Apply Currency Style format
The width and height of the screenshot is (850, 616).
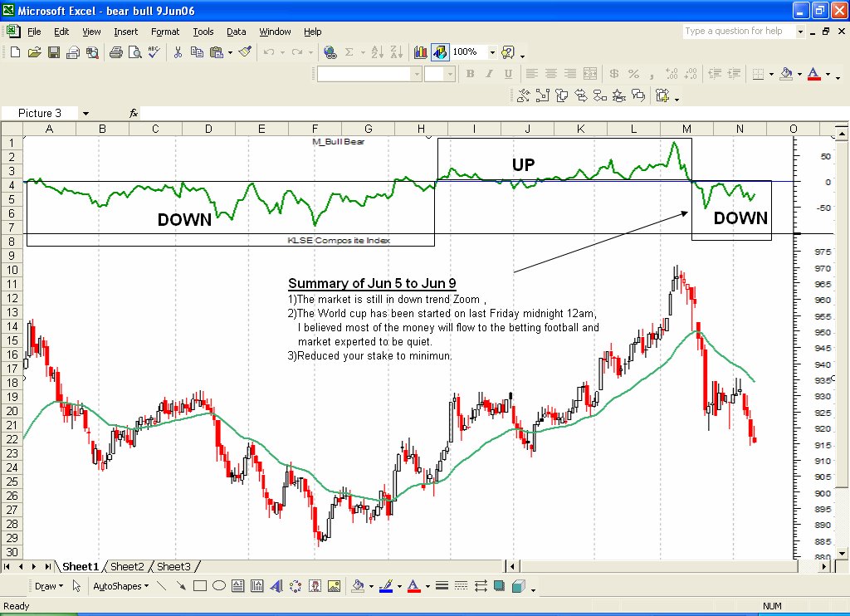pyautogui.click(x=614, y=74)
